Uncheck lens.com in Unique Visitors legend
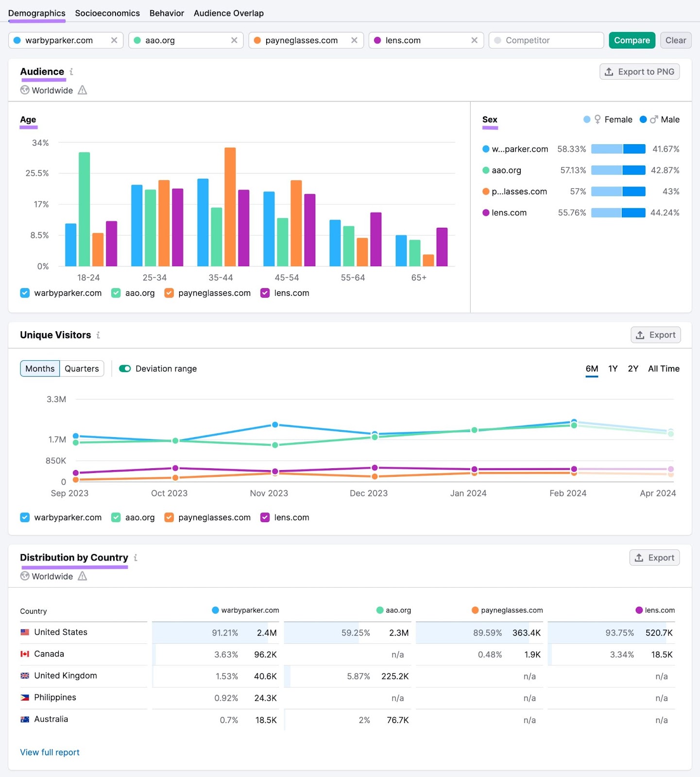 tap(265, 518)
